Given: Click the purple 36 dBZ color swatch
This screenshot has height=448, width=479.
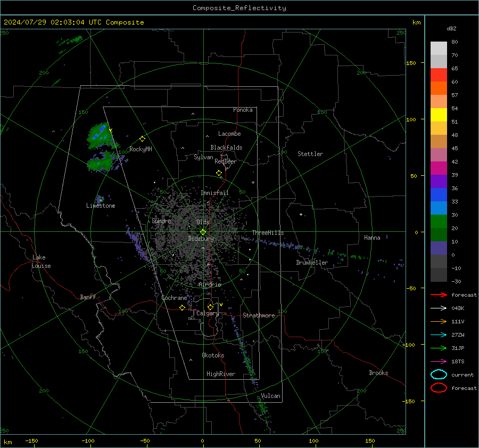Looking at the screenshot, I should 439,181.
